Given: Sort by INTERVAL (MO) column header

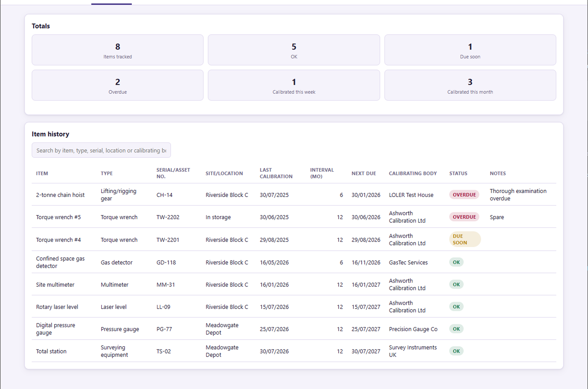Looking at the screenshot, I should click(322, 173).
